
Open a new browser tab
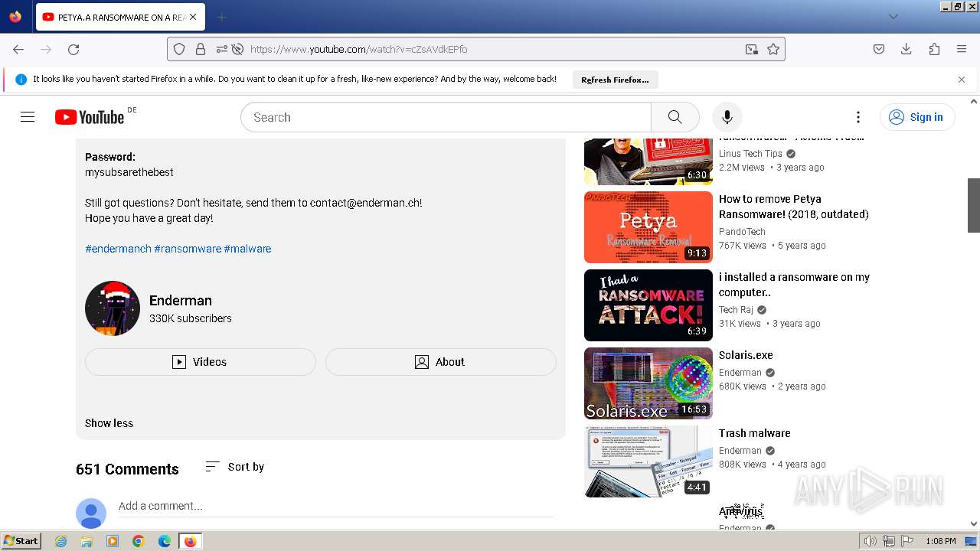coord(221,17)
